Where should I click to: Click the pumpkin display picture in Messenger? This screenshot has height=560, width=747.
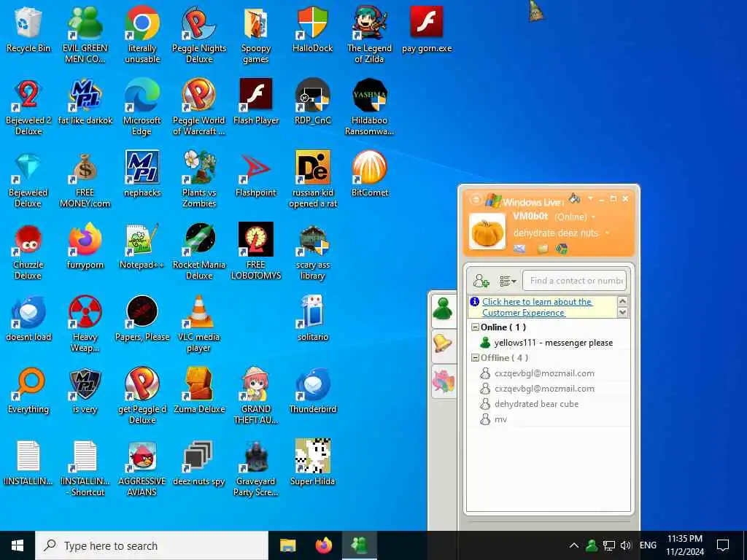tap(487, 231)
